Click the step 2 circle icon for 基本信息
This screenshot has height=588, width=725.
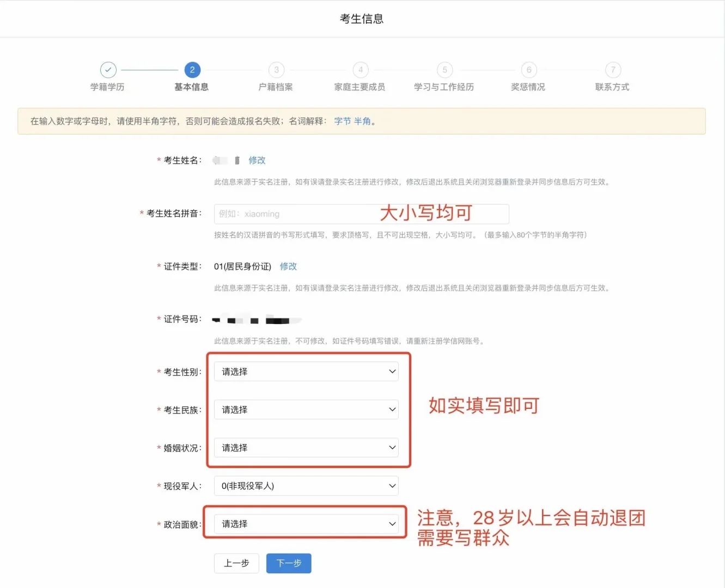(x=192, y=70)
